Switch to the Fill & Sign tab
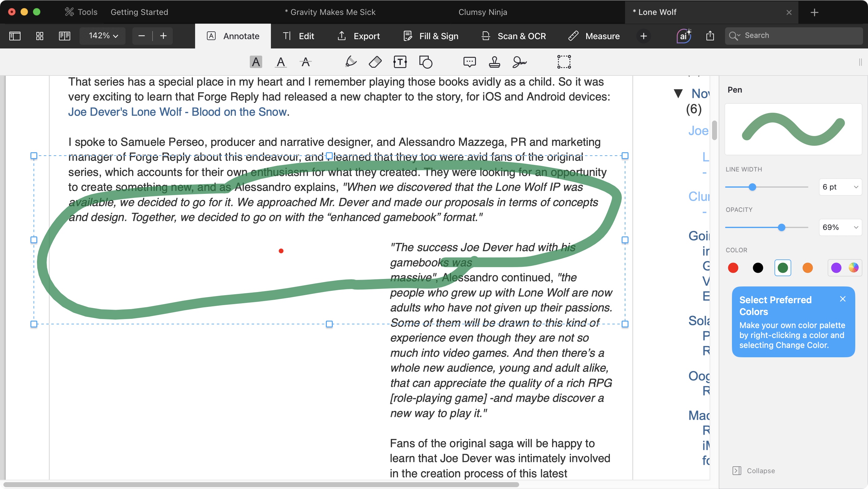 coord(430,36)
